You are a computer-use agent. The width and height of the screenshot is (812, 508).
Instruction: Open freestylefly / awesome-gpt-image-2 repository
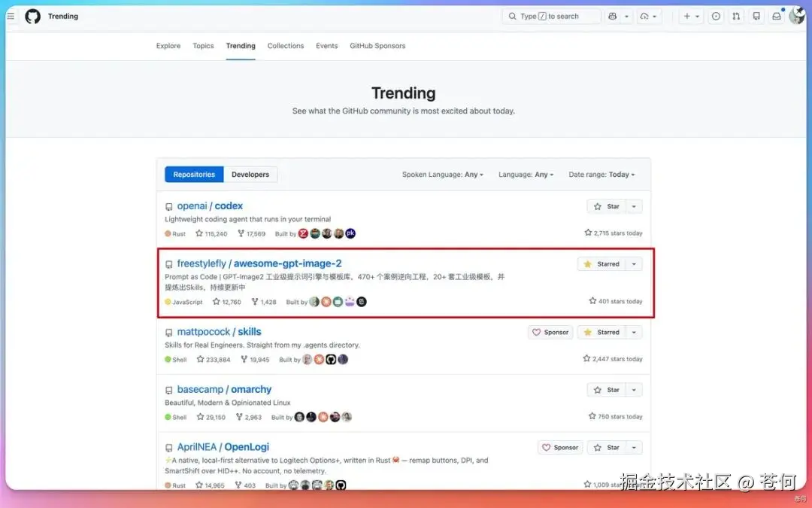point(259,263)
